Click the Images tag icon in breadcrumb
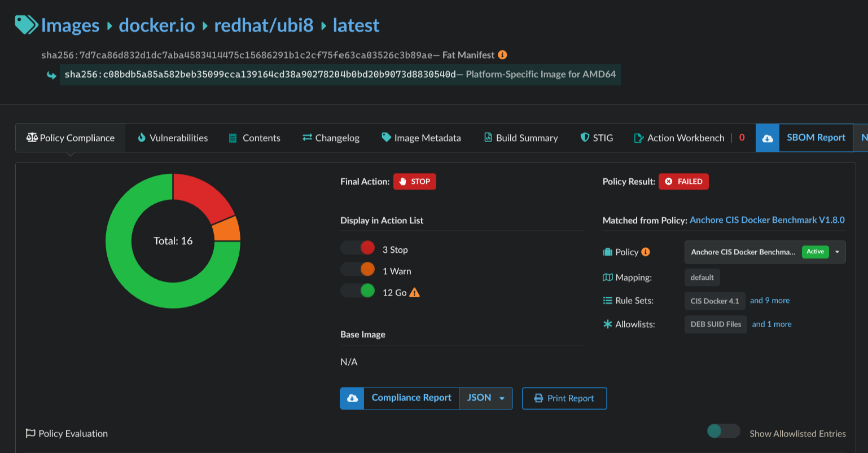This screenshot has width=868, height=453. pyautogui.click(x=26, y=25)
